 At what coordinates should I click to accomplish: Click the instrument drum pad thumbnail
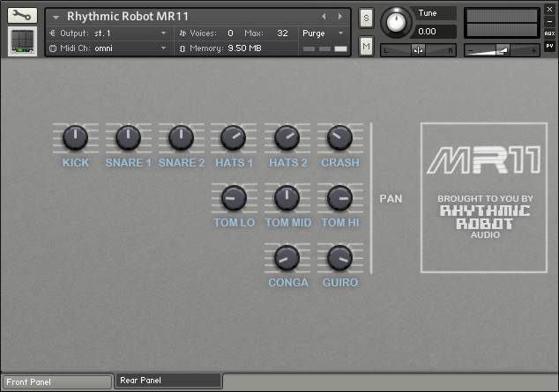pyautogui.click(x=22, y=41)
